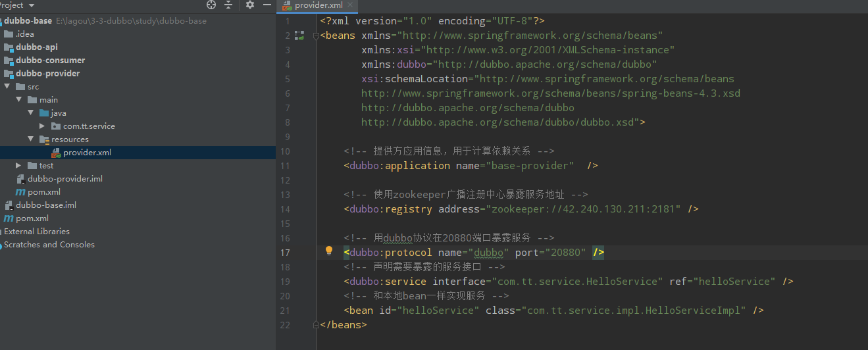Click the project path E:\lagou\3-3-dubbo\study\dubbo-base

(x=132, y=21)
